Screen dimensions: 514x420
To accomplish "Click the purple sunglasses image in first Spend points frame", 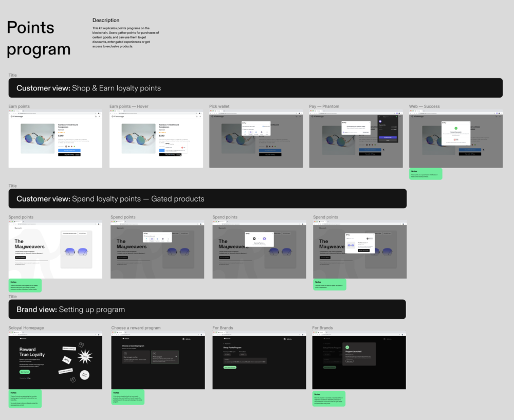I will 77,251.
